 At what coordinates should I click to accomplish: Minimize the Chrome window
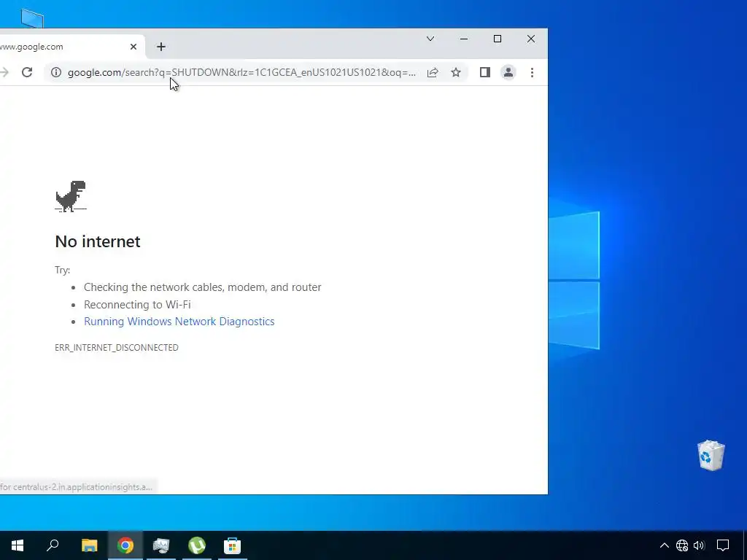(463, 39)
